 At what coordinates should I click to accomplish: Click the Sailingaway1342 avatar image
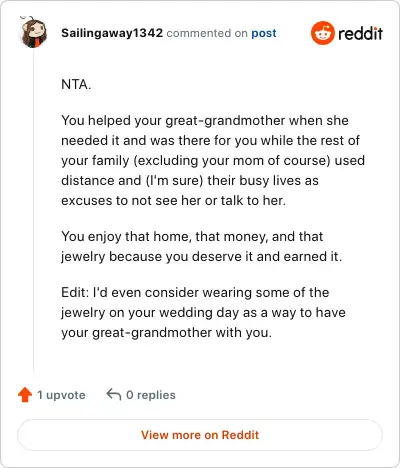pyautogui.click(x=34, y=32)
